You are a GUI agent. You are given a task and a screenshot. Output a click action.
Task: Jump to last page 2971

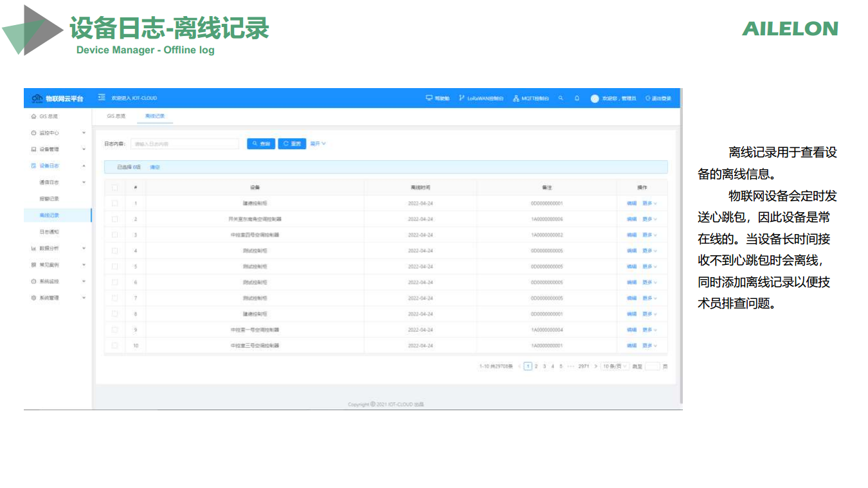pyautogui.click(x=584, y=366)
